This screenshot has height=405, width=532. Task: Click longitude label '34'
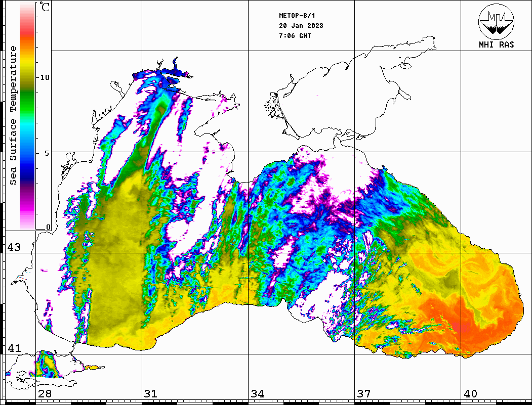tap(257, 394)
